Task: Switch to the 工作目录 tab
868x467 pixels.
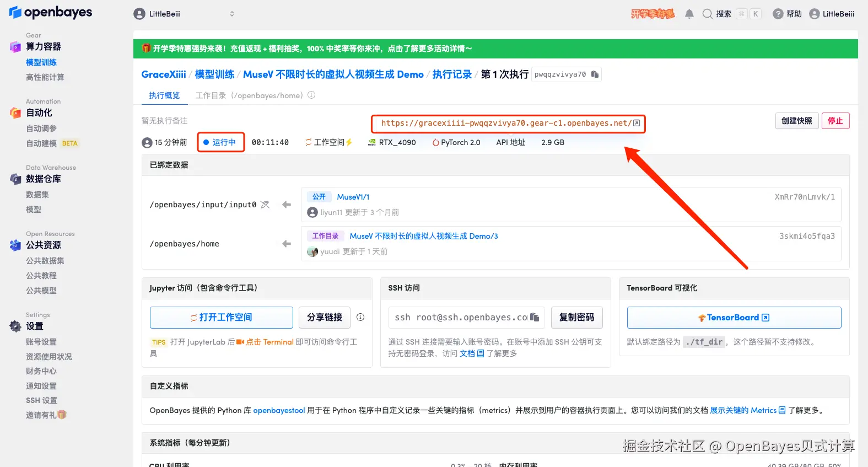Action: point(249,95)
